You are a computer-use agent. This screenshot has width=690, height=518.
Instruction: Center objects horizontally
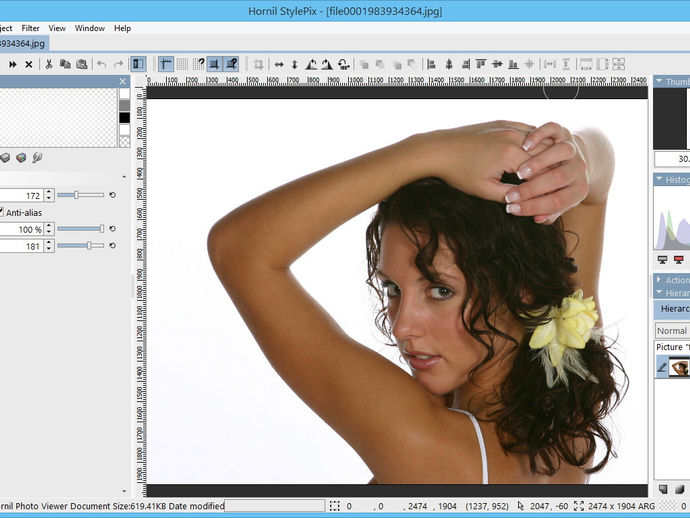click(x=449, y=65)
